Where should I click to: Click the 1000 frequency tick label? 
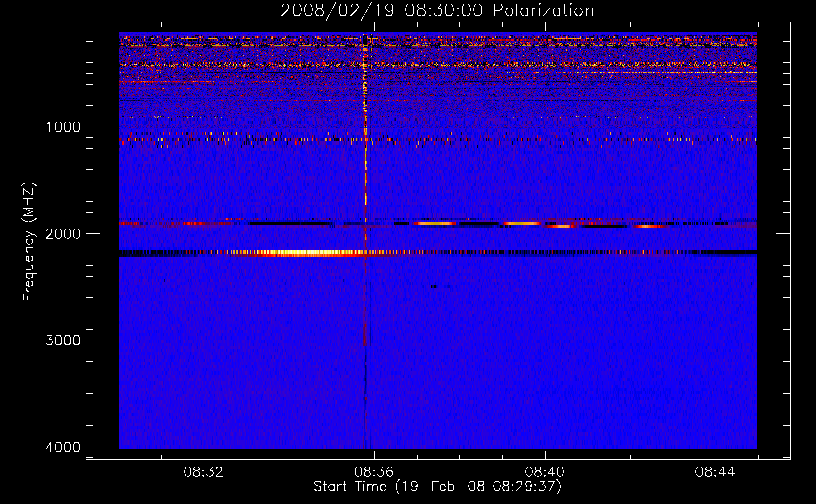point(63,127)
